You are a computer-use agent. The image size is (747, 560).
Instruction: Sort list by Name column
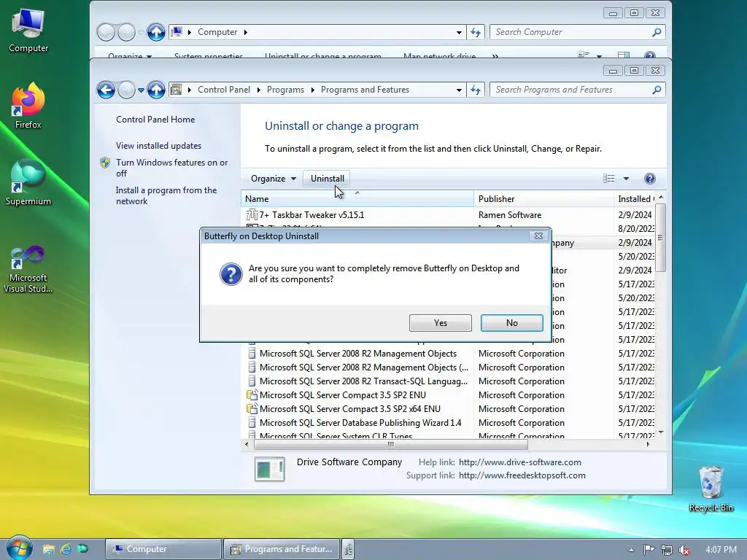point(357,198)
